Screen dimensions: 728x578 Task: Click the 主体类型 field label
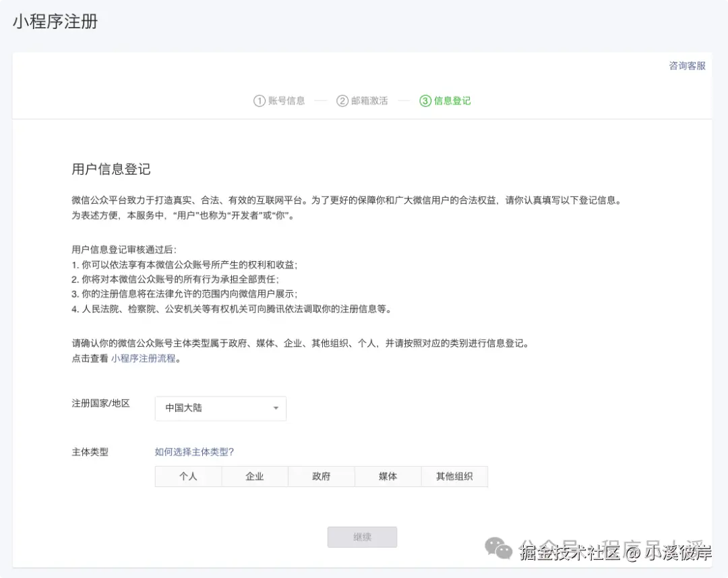pyautogui.click(x=90, y=452)
